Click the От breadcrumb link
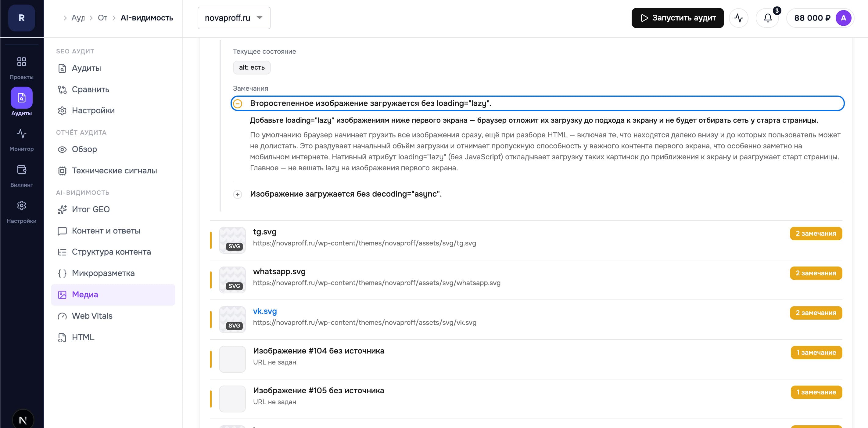The image size is (868, 428). pyautogui.click(x=102, y=18)
